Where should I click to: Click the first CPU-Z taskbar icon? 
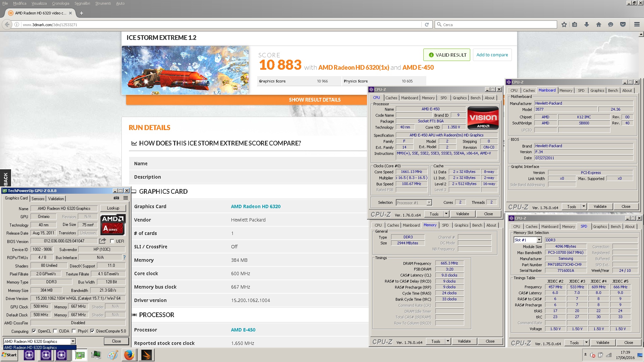(29, 355)
